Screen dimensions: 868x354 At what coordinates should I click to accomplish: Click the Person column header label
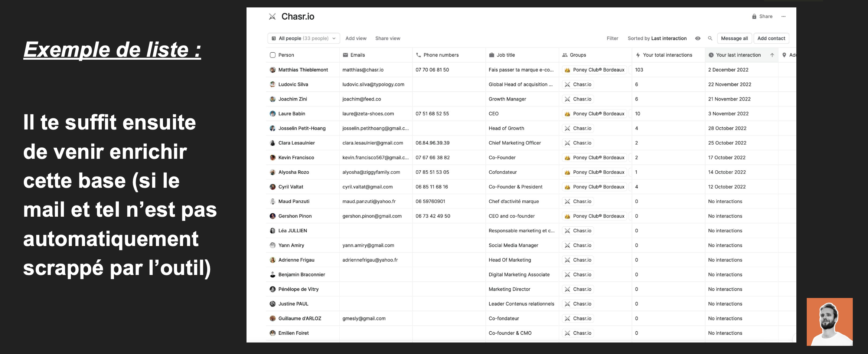(286, 55)
